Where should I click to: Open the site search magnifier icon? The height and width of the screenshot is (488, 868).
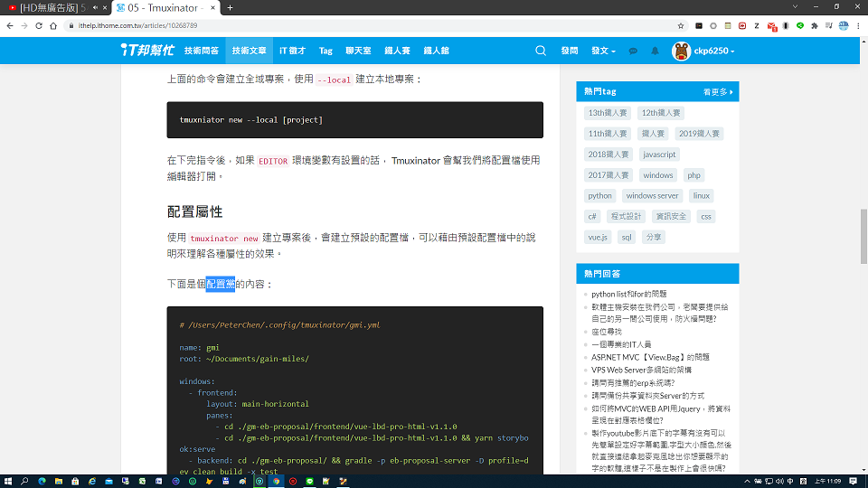point(541,51)
